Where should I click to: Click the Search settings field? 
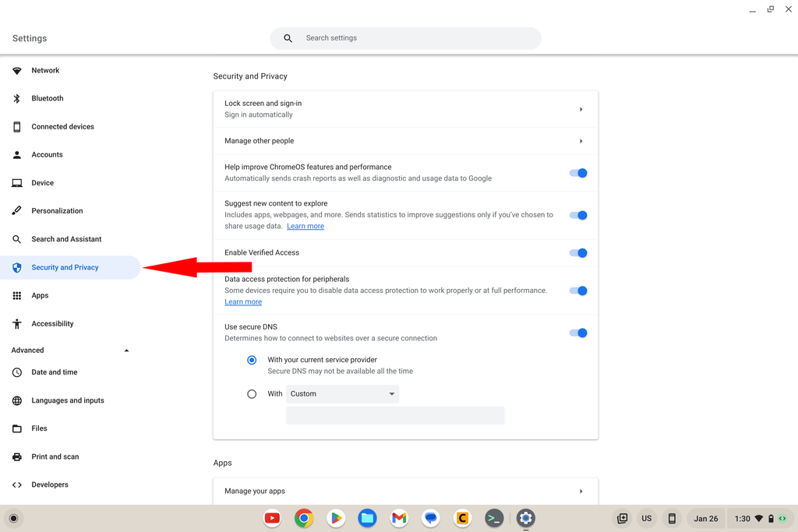click(405, 37)
